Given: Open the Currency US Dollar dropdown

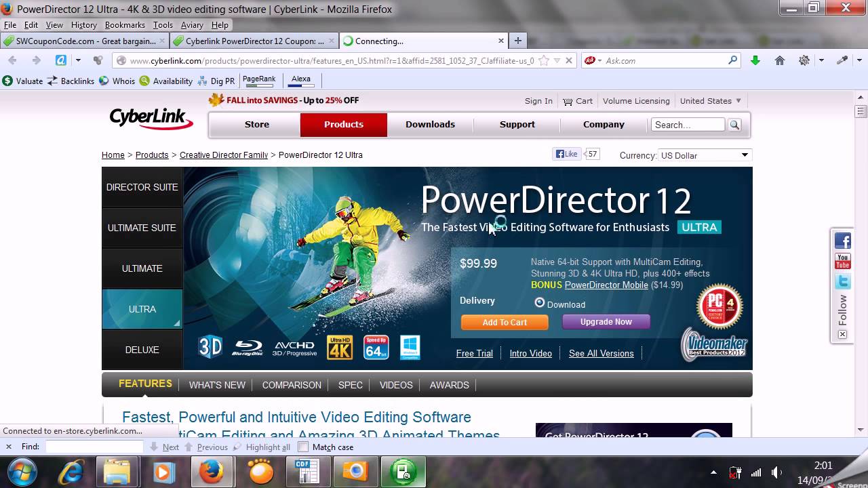Looking at the screenshot, I should pyautogui.click(x=705, y=155).
